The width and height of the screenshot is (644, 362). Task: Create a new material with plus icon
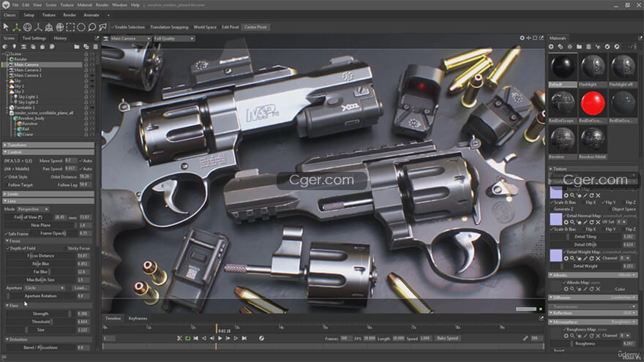[551, 47]
